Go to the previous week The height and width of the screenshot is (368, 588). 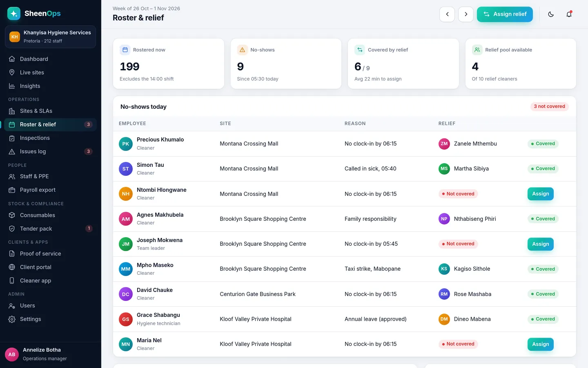point(447,14)
